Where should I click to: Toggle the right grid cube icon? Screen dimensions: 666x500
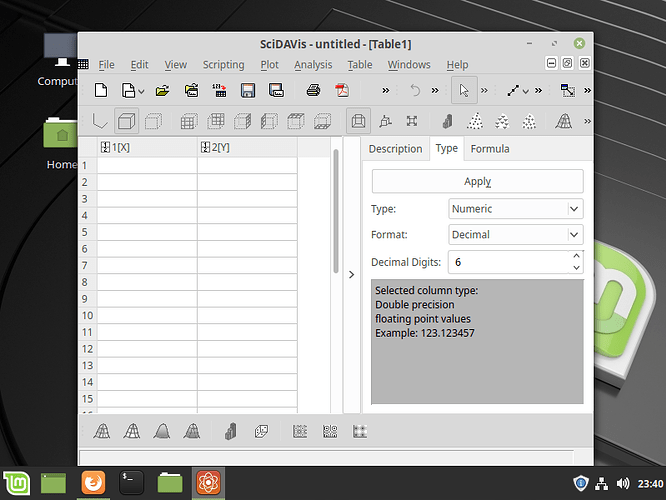point(243,121)
